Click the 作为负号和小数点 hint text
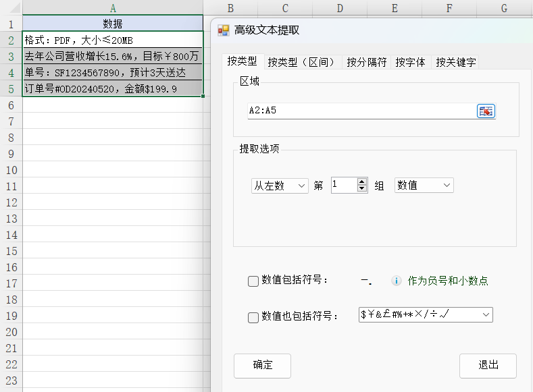Viewport: 533px width, 392px height. click(x=448, y=281)
